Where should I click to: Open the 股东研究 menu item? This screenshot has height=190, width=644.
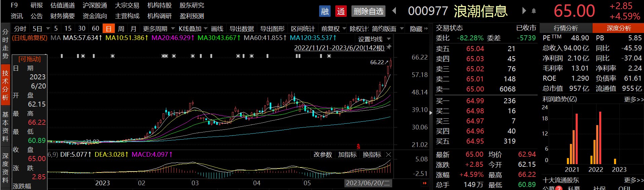click(192, 5)
